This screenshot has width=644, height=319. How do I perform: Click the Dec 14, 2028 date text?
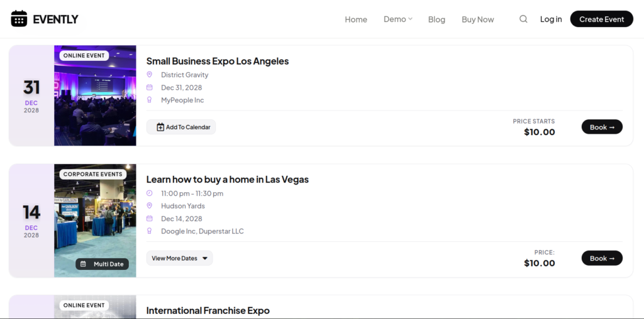click(182, 219)
